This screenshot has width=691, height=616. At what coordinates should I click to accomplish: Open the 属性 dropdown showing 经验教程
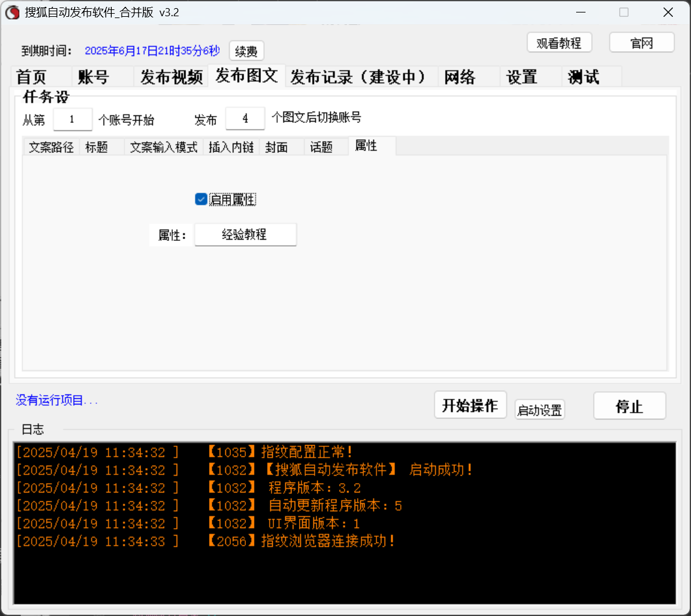click(x=245, y=235)
